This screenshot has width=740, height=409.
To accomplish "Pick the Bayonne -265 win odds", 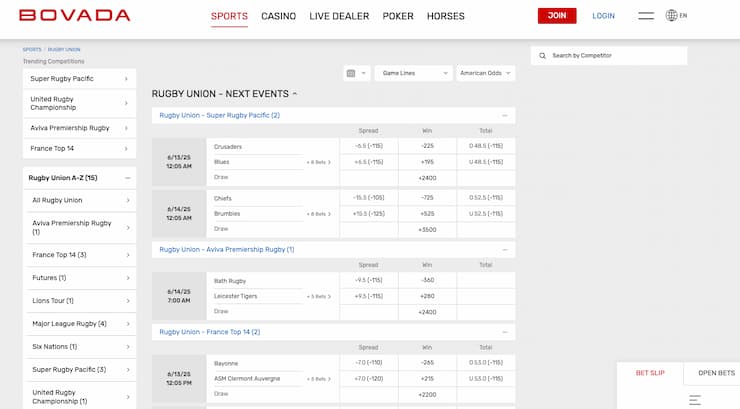I will pos(427,363).
